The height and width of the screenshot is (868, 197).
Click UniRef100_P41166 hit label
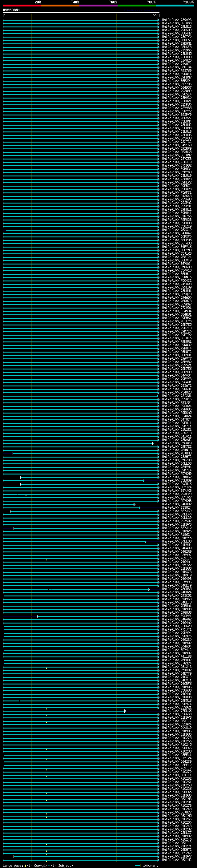coord(177,657)
